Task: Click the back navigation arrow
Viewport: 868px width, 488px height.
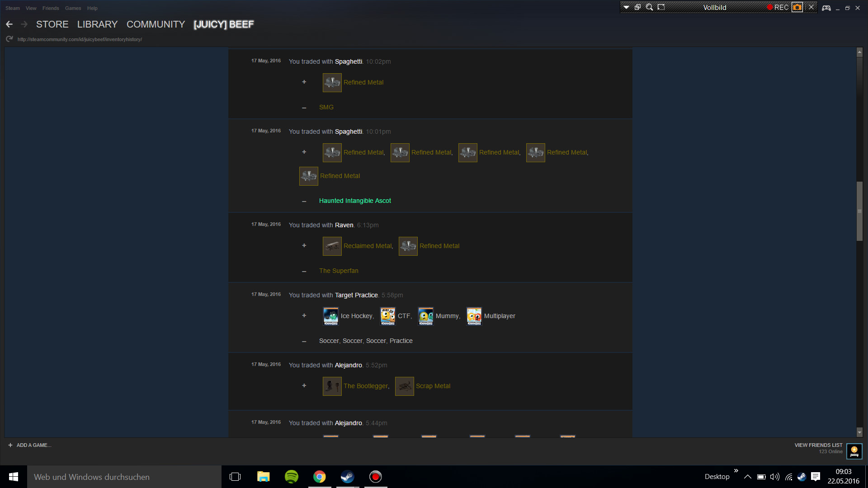Action: click(x=9, y=24)
